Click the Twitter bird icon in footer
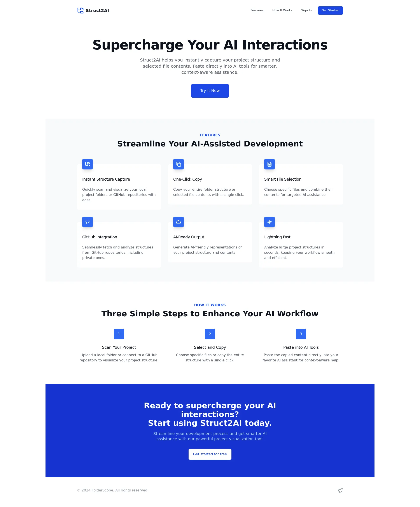Image resolution: width=420 pixels, height=507 pixels. coord(340,490)
